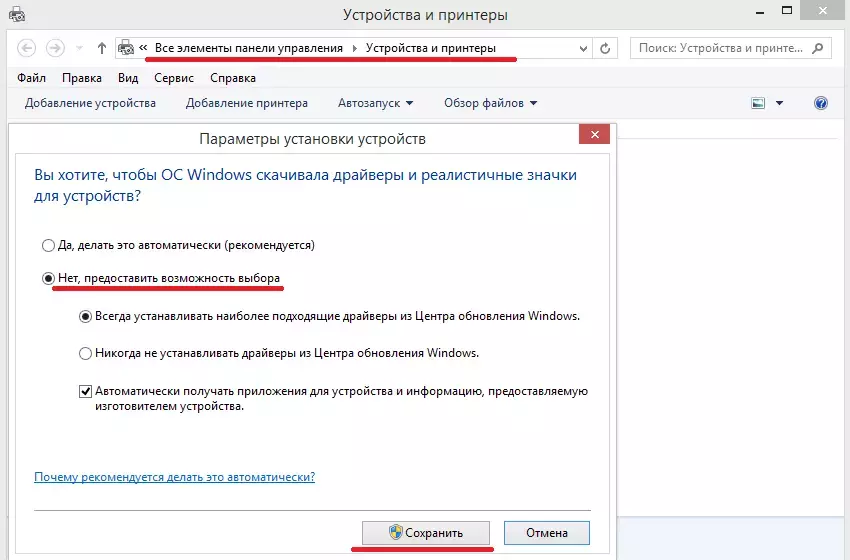
Task: Click the magnifier search icon
Action: 817,48
